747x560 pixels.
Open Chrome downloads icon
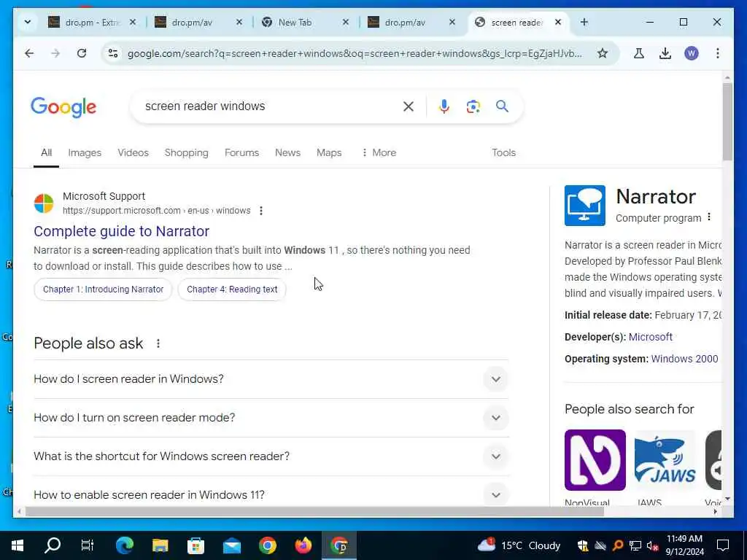(665, 53)
